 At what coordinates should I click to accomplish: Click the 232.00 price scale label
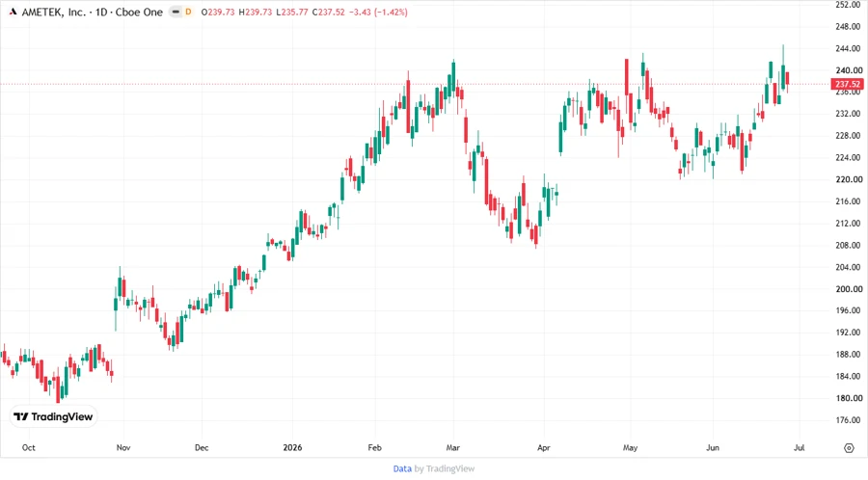pyautogui.click(x=849, y=114)
